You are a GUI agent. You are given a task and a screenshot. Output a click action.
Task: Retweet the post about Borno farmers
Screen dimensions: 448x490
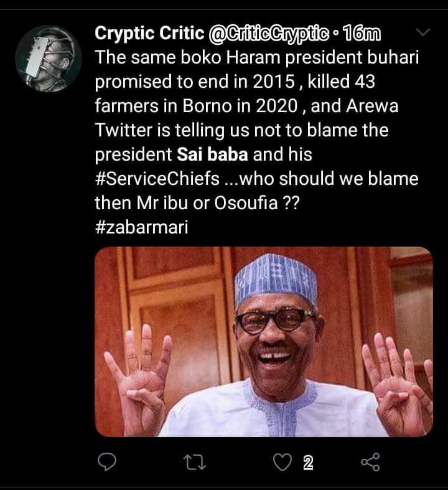(194, 462)
